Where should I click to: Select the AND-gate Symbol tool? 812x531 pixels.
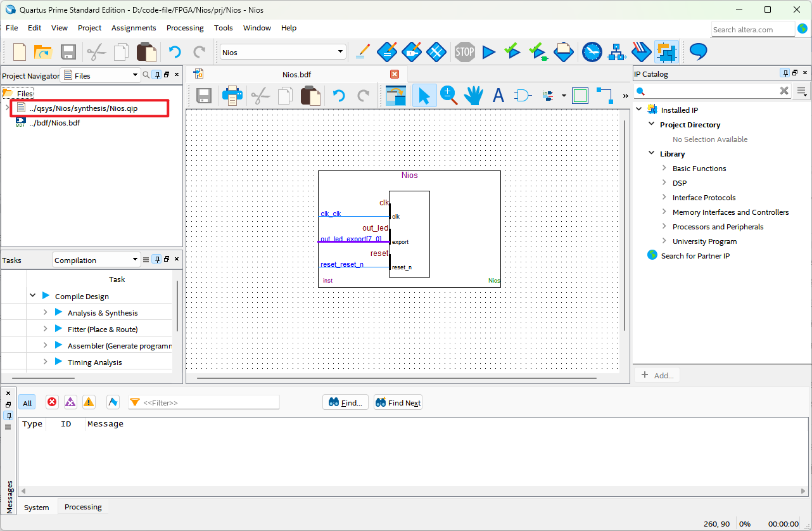pos(523,96)
